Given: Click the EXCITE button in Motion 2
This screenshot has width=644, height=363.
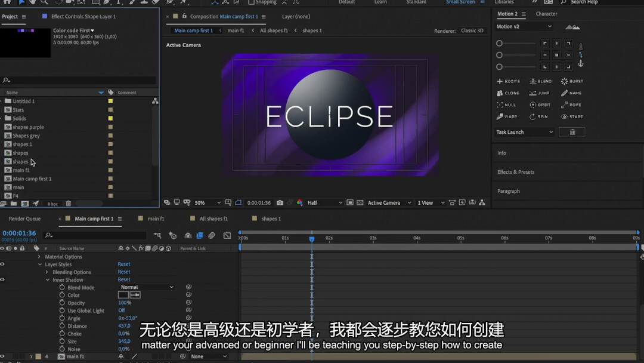Looking at the screenshot, I should (508, 81).
